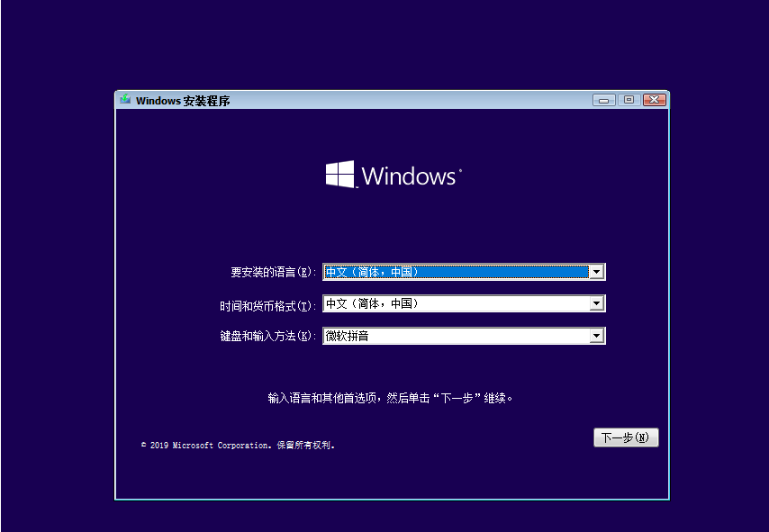Image resolution: width=769 pixels, height=532 pixels.
Task: Click the instruction text about entering language preferences
Action: 392,397
